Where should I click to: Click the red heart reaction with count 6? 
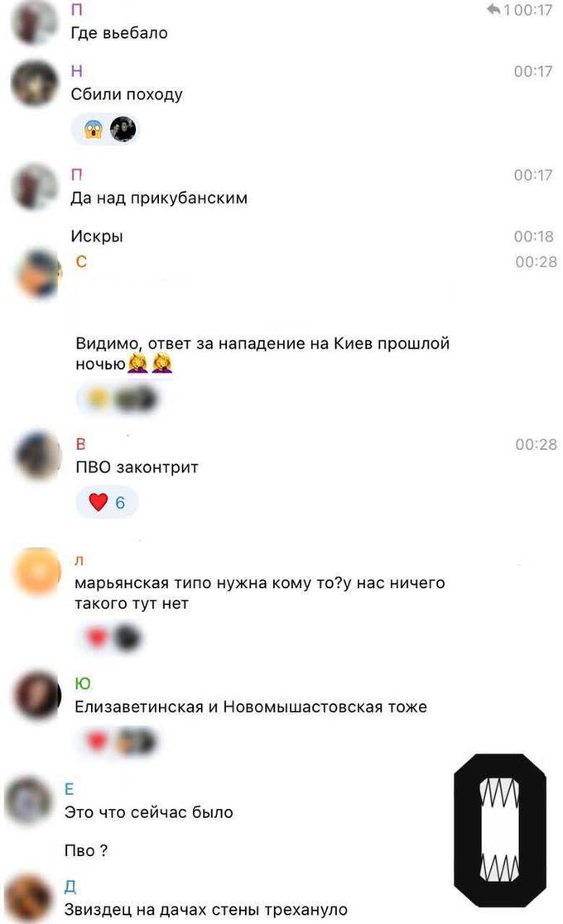point(107,502)
